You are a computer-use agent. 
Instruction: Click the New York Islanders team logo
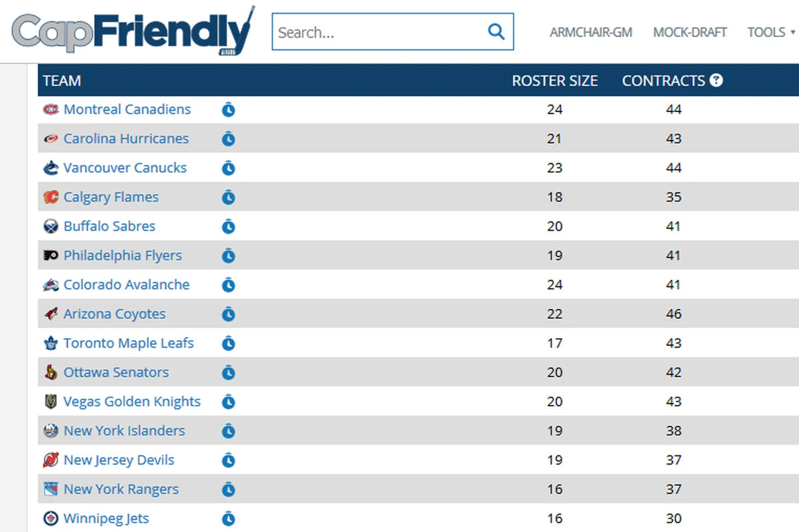pyautogui.click(x=50, y=431)
